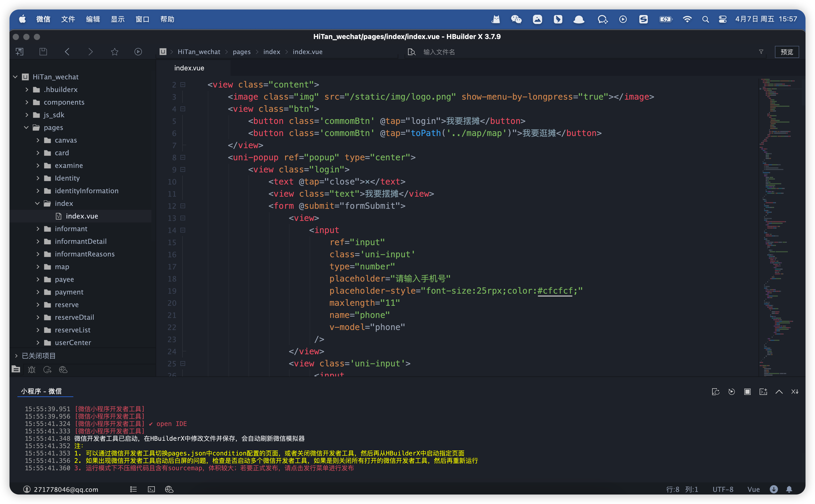The width and height of the screenshot is (815, 504).
Task: Open Spotlight search in menu bar
Action: [x=705, y=19]
